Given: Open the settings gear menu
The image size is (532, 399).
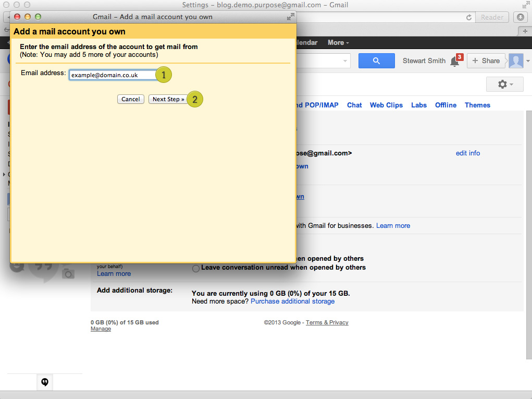Looking at the screenshot, I should coord(504,84).
